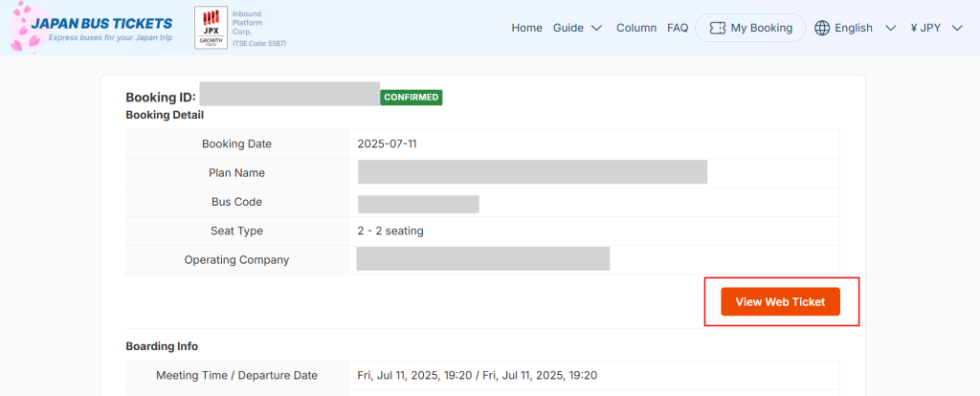Click the Bus Code row label
This screenshot has height=396, width=980.
[x=237, y=202]
